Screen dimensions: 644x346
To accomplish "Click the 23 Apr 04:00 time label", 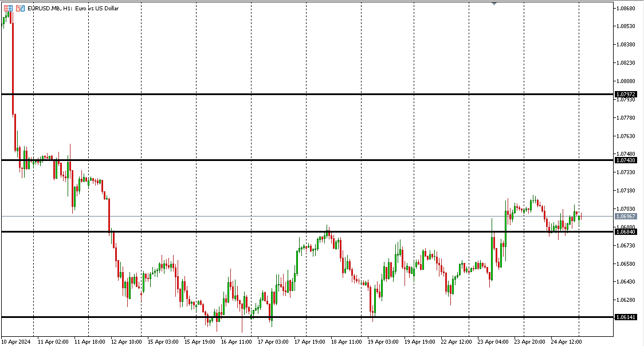I will click(493, 341).
